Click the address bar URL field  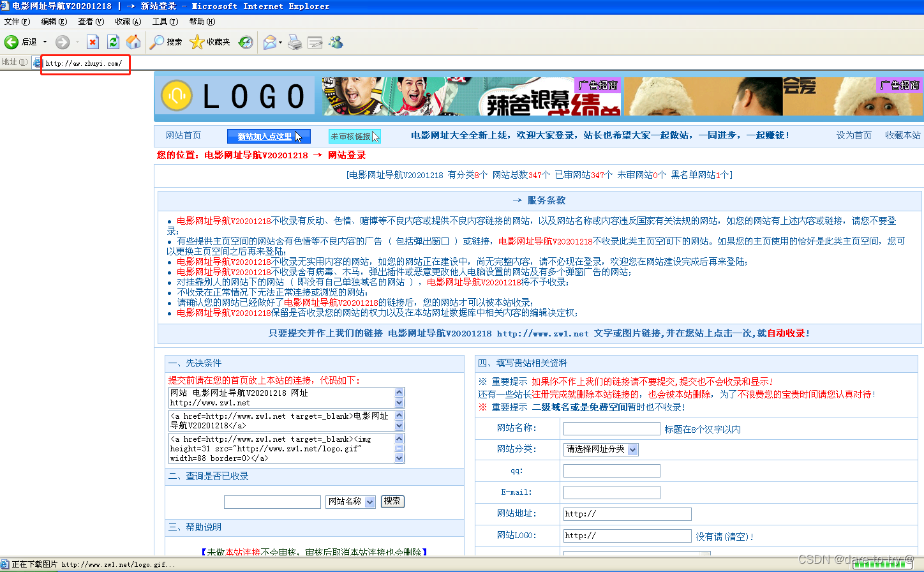479,63
